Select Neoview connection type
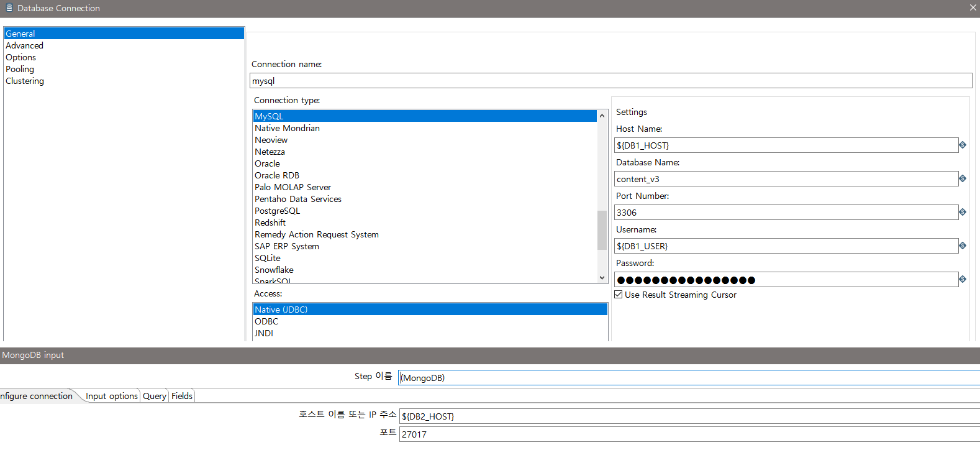The width and height of the screenshot is (980, 450). [425, 140]
